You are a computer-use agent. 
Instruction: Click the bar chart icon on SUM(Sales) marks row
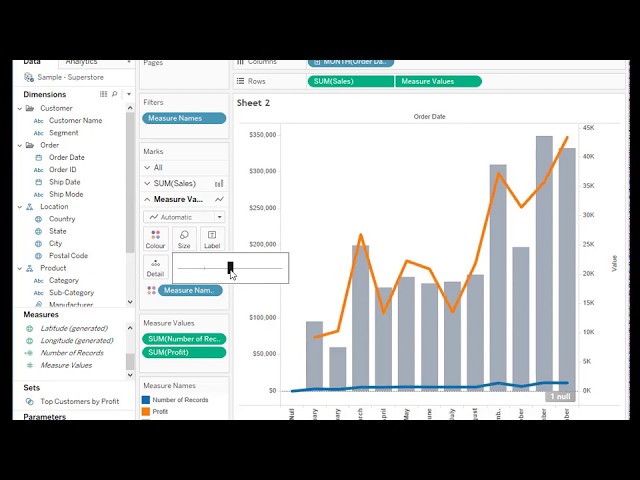click(219, 184)
